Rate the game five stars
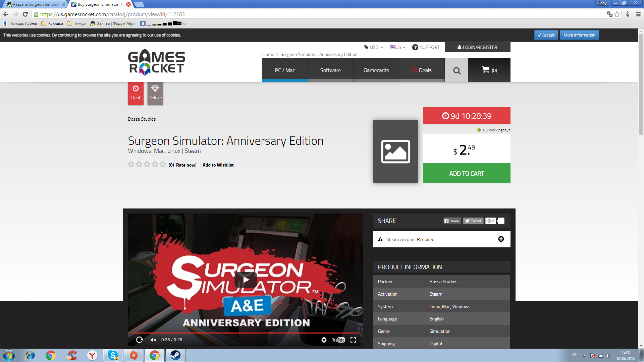 163,164
